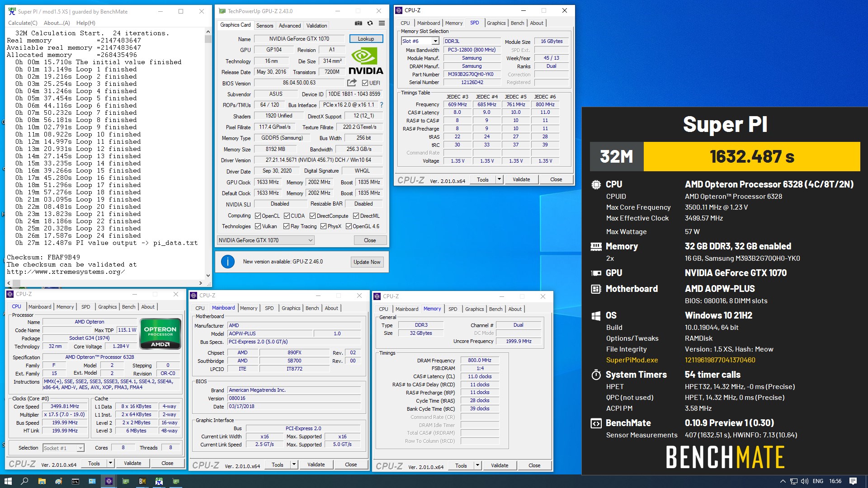Open the Bench tab in the SPD CPU-Z window
This screenshot has height=488, width=868.
(517, 23)
